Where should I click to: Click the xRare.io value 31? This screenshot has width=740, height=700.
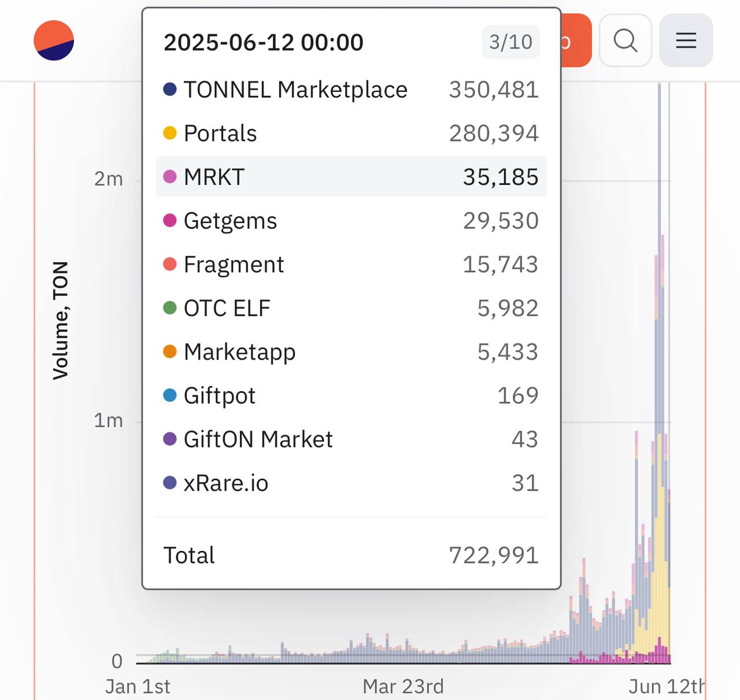pyautogui.click(x=525, y=483)
